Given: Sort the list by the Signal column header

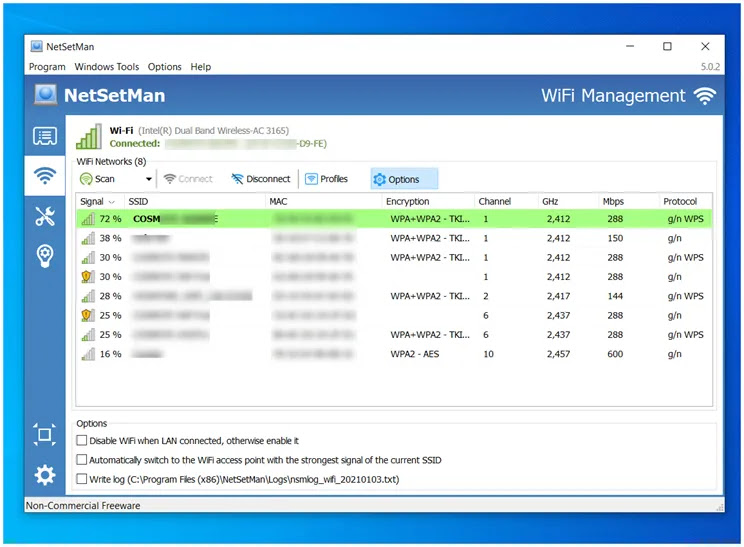Looking at the screenshot, I should (x=100, y=201).
